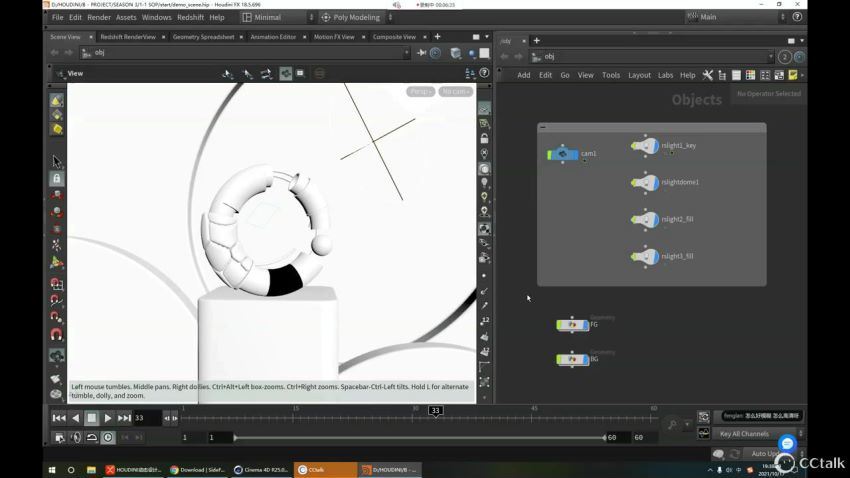Image resolution: width=850 pixels, height=478 pixels.
Task: Switch to the Redshift RenderView tab
Action: [x=128, y=37]
